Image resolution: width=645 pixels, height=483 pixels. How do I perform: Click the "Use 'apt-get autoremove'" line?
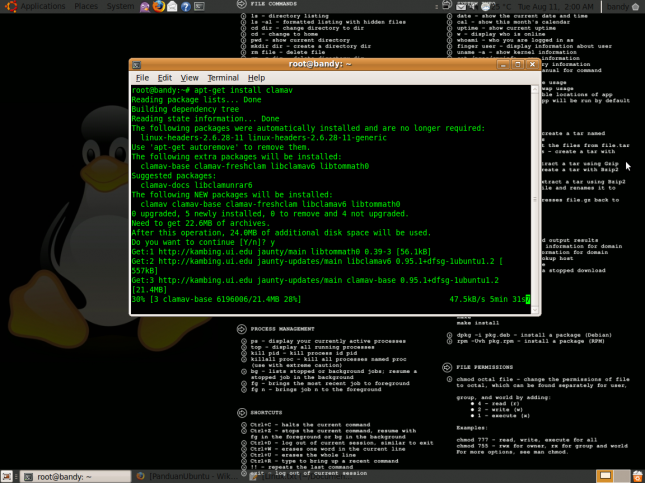(x=221, y=147)
